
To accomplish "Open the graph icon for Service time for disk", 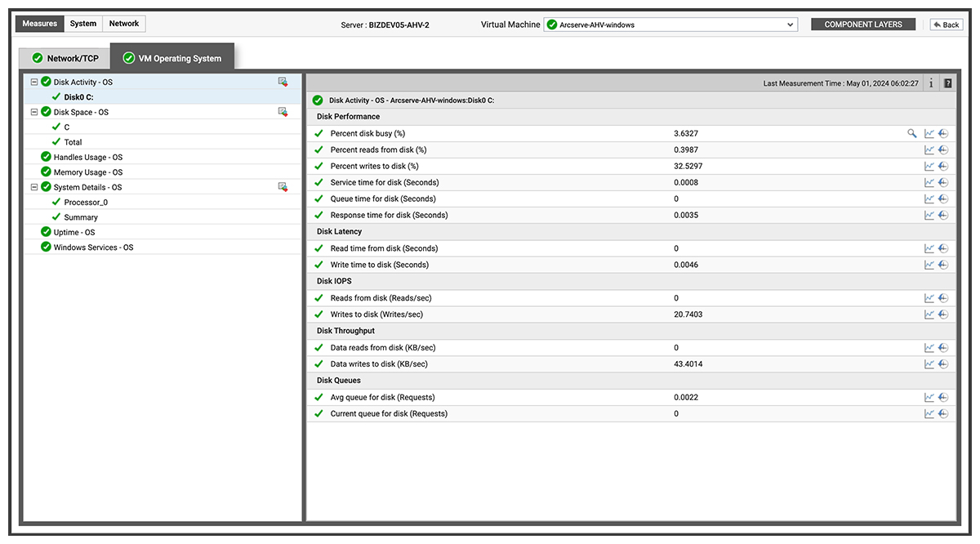I will click(929, 182).
